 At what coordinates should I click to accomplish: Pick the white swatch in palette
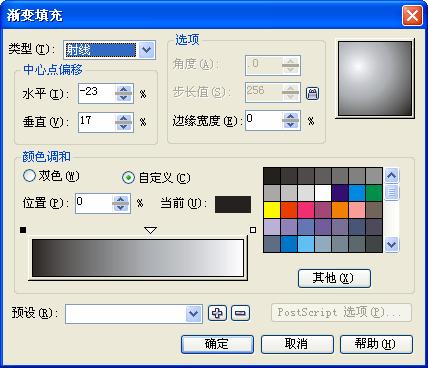[x=323, y=193]
